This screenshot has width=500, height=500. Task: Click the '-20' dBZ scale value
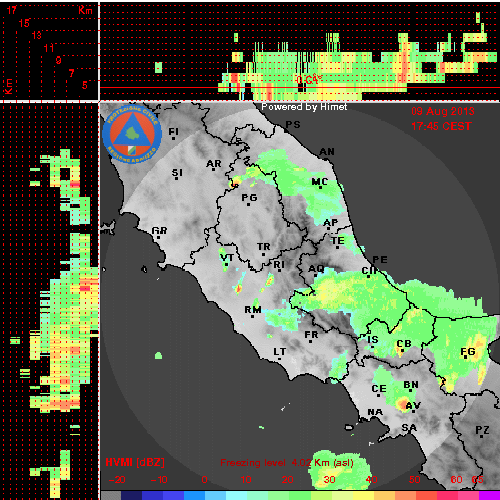117,480
